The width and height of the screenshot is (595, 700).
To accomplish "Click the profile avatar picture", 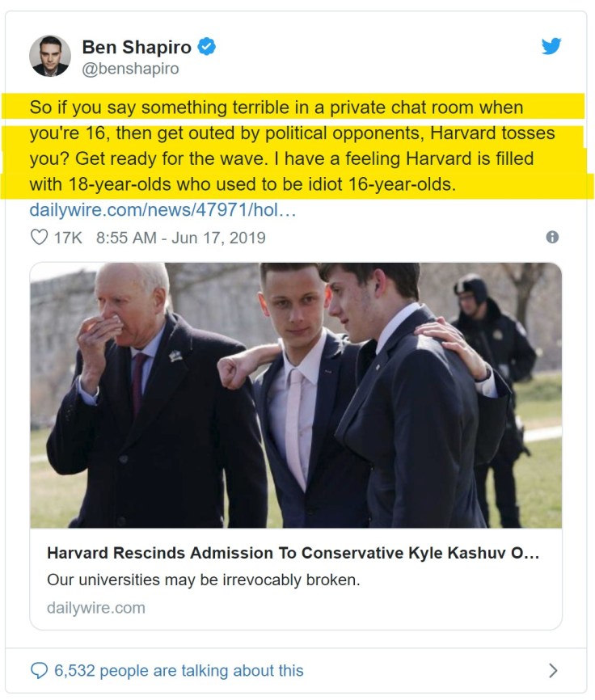I will 50,56.
